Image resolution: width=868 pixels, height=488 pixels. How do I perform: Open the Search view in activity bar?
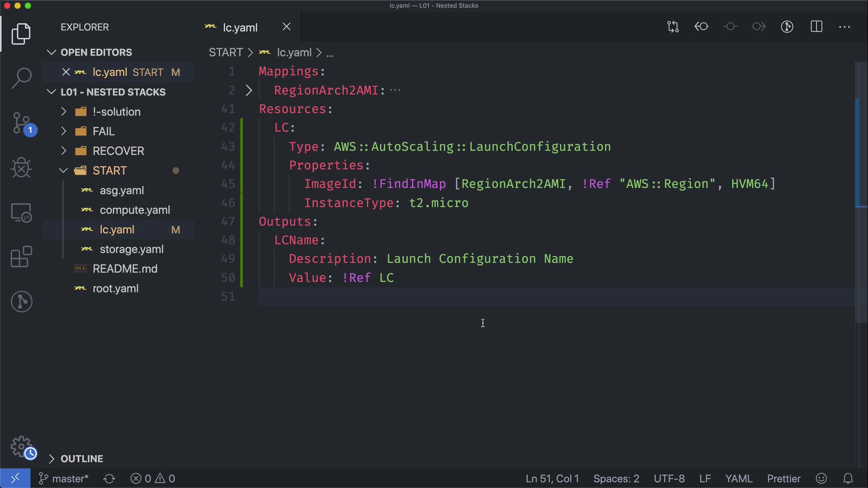(x=21, y=78)
